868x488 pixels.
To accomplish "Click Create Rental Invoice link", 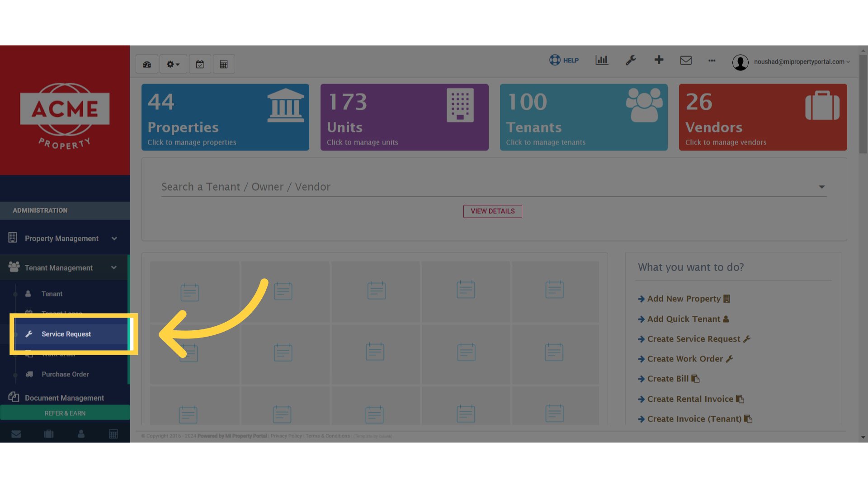I will [x=691, y=399].
